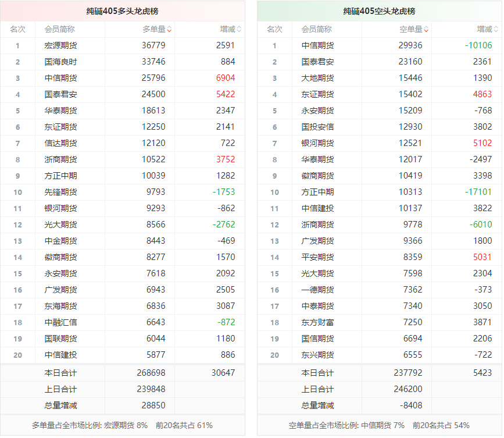Click long total change 28850
The image size is (504, 438).
pyautogui.click(x=153, y=405)
